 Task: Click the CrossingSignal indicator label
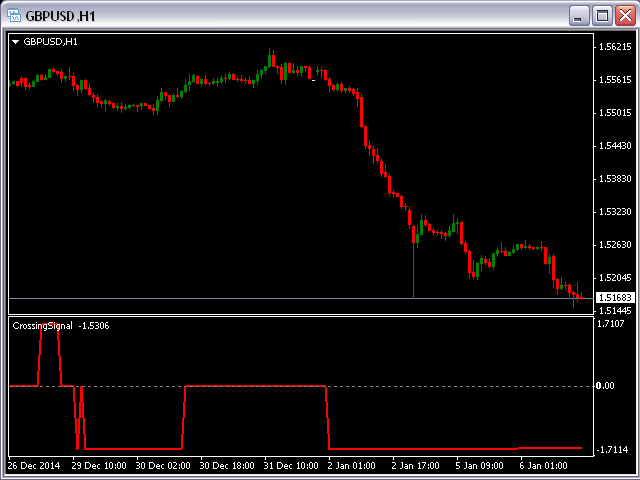pos(42,326)
